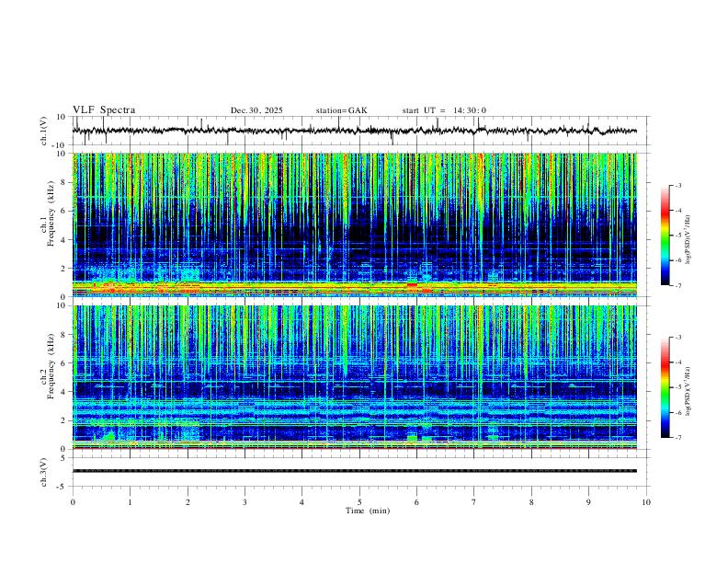
Task: Click the "-7" tick on the ch.1 colorbar
Action: [x=677, y=285]
